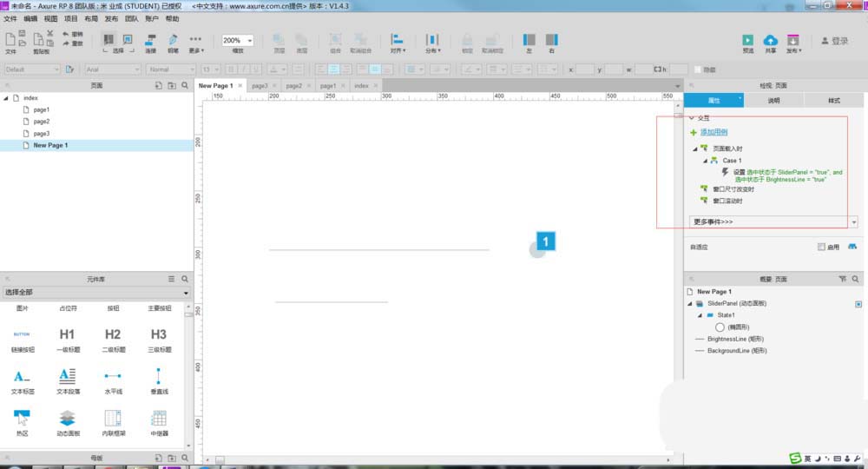This screenshot has width=868, height=469.
Task: Open the 更多事件 dropdown
Action: (773, 221)
